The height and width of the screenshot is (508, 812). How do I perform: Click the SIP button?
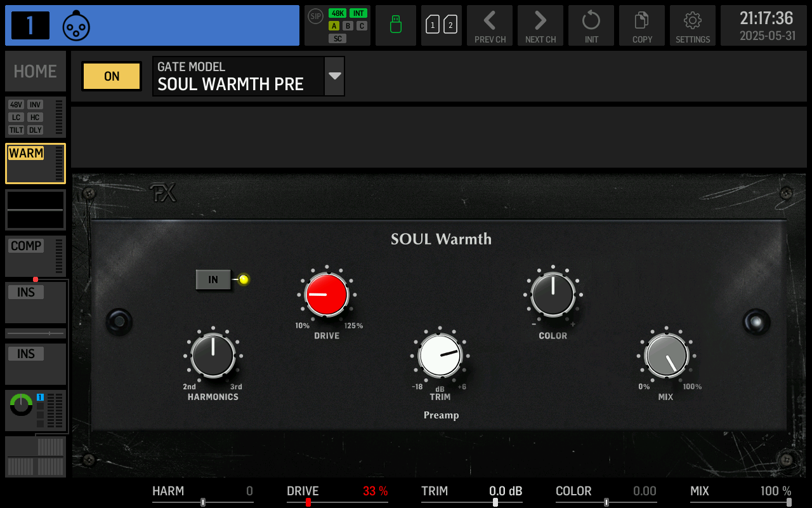click(x=315, y=17)
